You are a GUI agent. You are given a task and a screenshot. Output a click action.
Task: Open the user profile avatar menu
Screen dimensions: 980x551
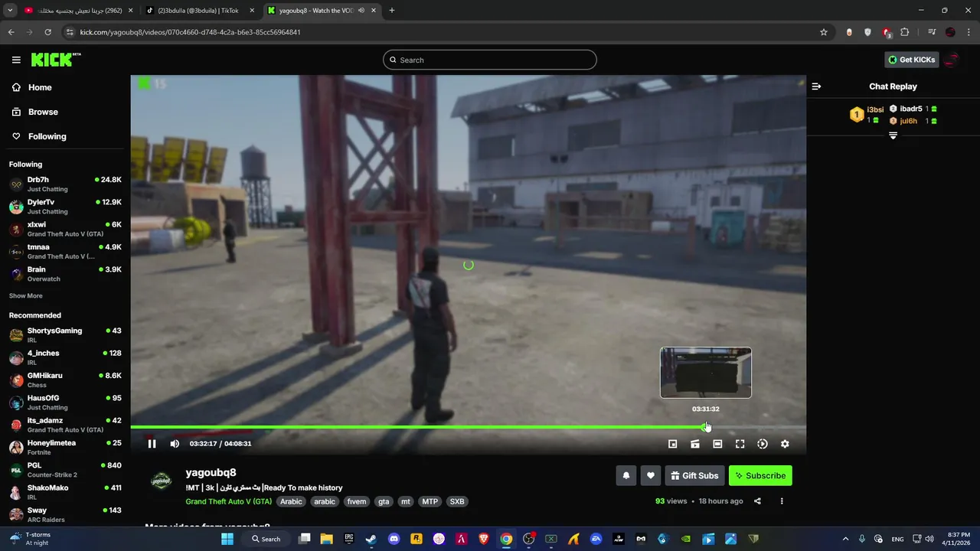pyautogui.click(x=952, y=60)
